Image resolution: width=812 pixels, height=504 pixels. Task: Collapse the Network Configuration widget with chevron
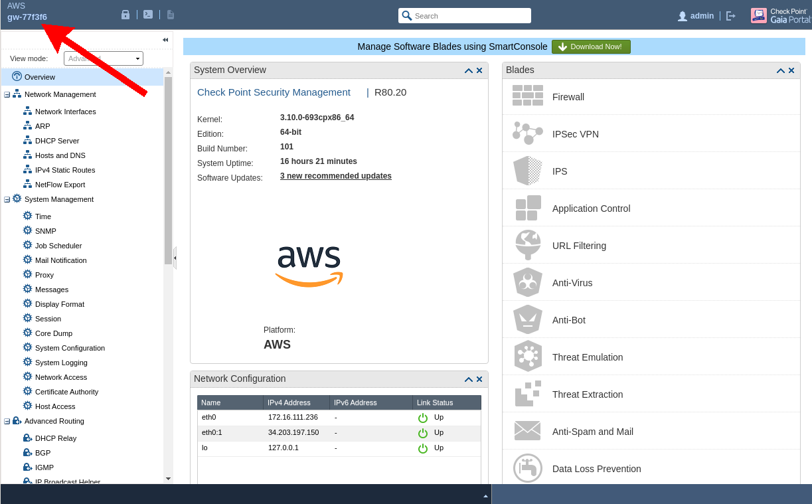point(469,379)
